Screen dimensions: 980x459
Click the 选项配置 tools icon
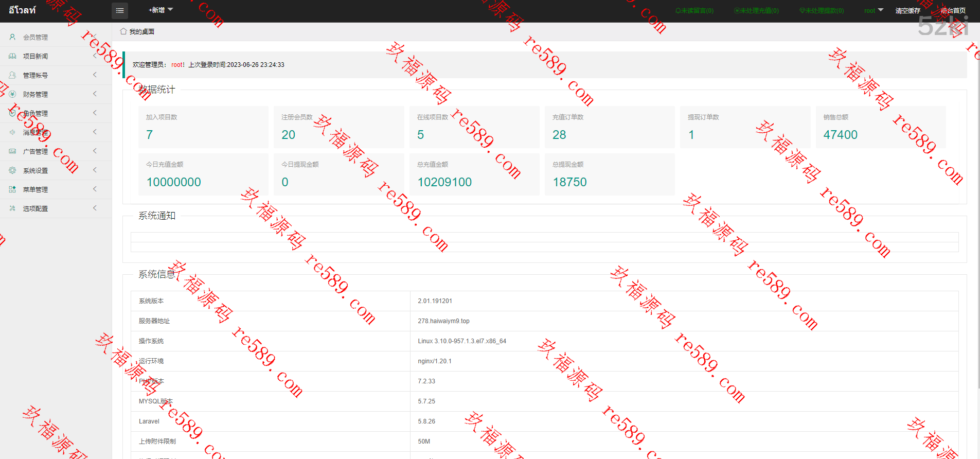click(x=12, y=208)
